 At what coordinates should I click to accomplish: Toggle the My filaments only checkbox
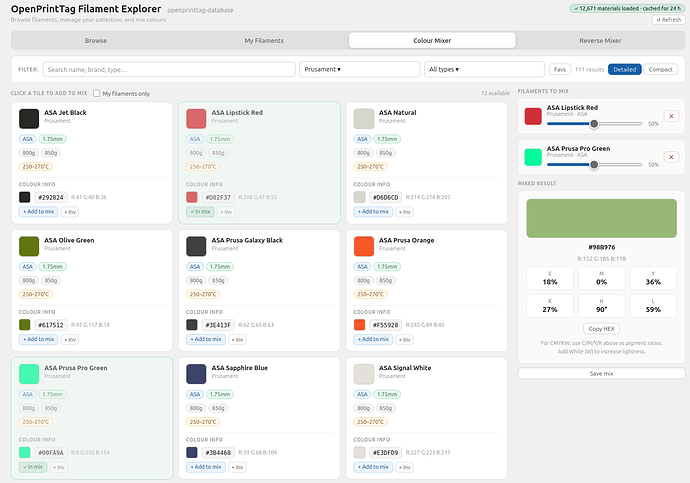(x=97, y=93)
